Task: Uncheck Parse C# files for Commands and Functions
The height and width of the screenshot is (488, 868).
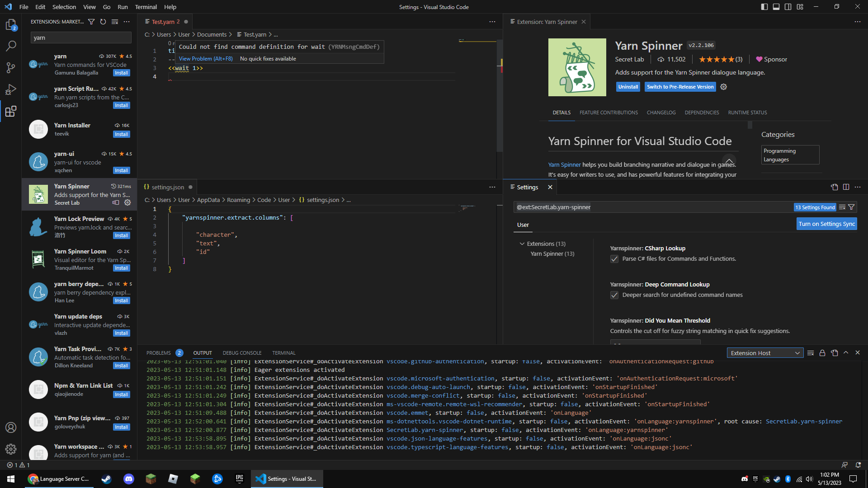Action: (x=614, y=259)
